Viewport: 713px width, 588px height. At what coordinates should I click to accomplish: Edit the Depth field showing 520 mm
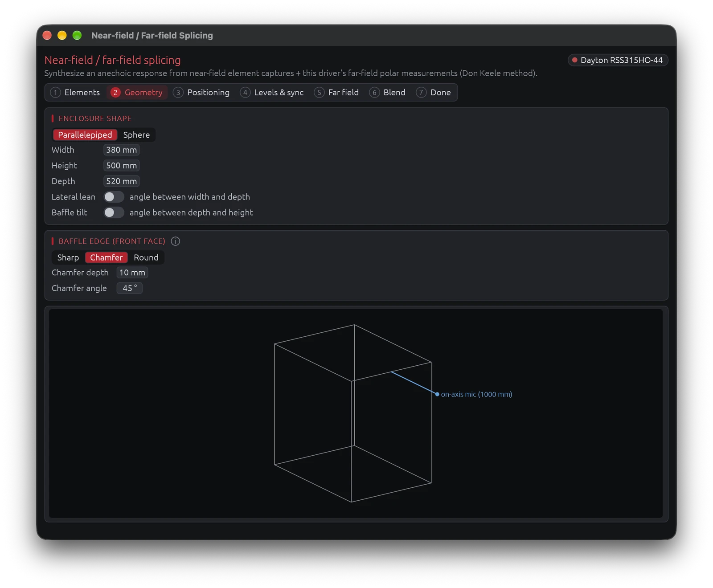point(121,181)
